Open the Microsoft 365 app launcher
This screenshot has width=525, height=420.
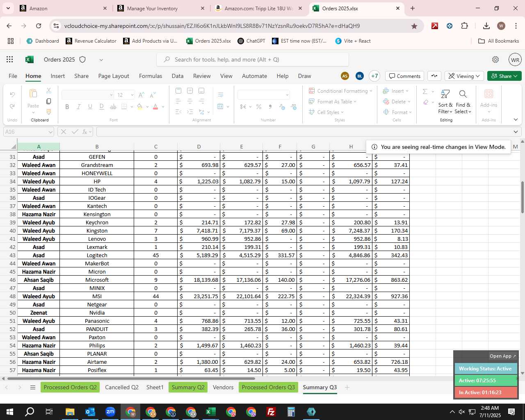coord(10,59)
